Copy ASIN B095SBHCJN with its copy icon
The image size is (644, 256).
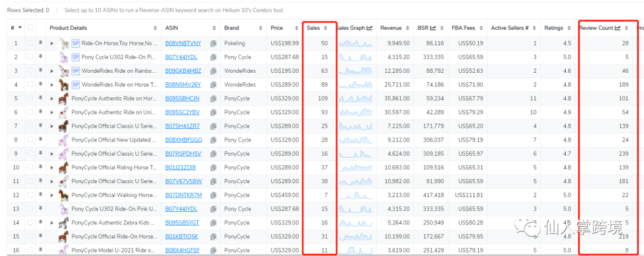213,98
